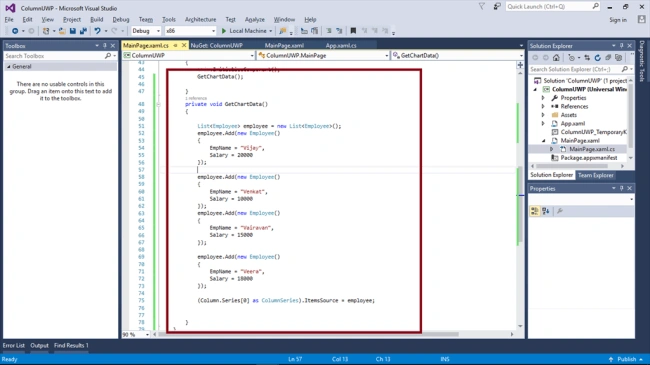The width and height of the screenshot is (650, 365).
Task: Switch to the NuGet: ColumnUWP tab
Action: tap(216, 45)
